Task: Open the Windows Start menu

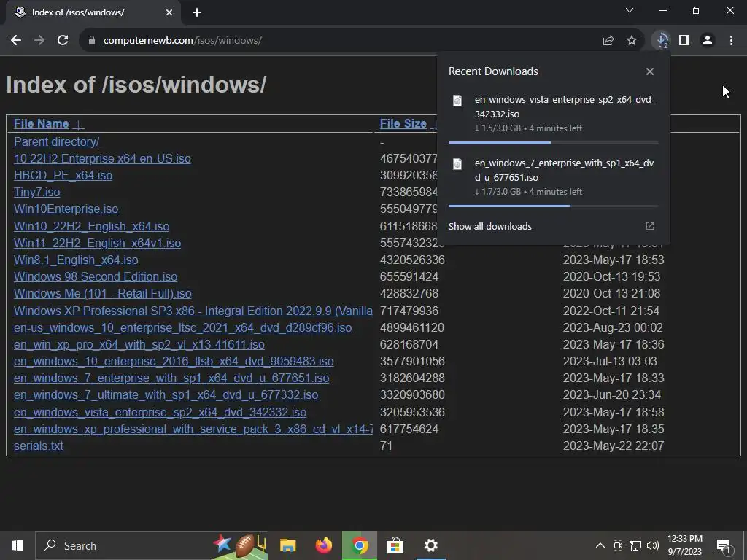Action: click(x=18, y=545)
